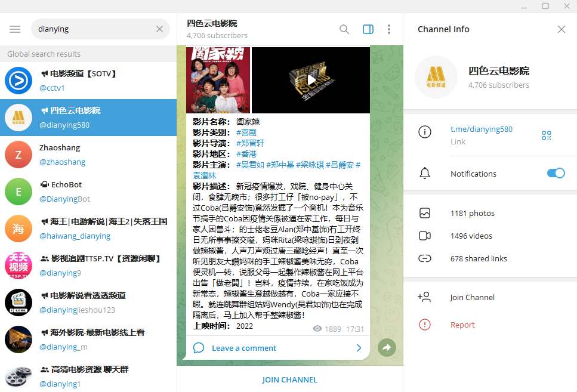Click the orange 海 avatar
The height and width of the screenshot is (392, 577).
[x=18, y=229]
